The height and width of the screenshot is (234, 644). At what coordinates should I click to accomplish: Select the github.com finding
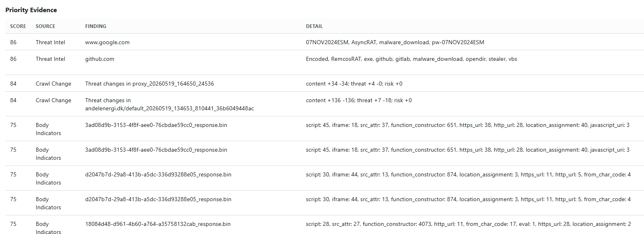click(100, 59)
